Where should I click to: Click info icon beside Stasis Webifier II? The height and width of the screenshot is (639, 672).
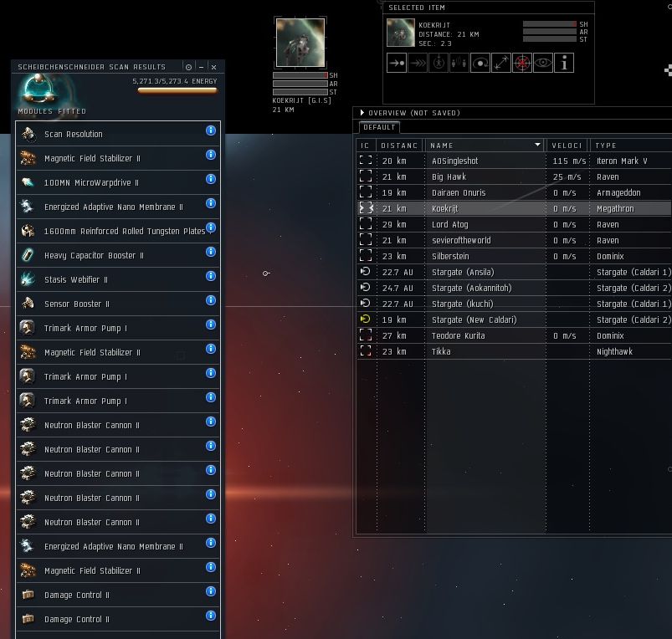(210, 276)
